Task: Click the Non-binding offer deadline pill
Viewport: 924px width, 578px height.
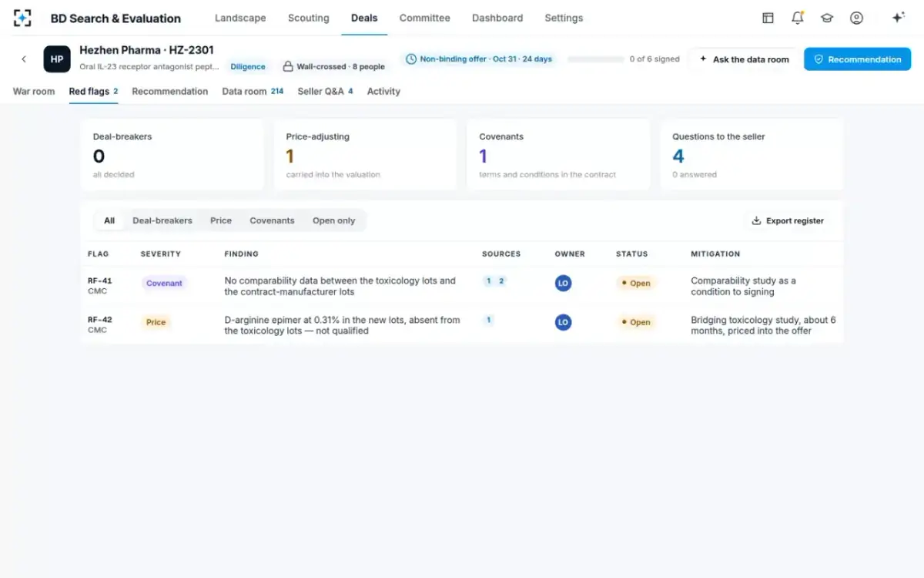Action: [479, 59]
